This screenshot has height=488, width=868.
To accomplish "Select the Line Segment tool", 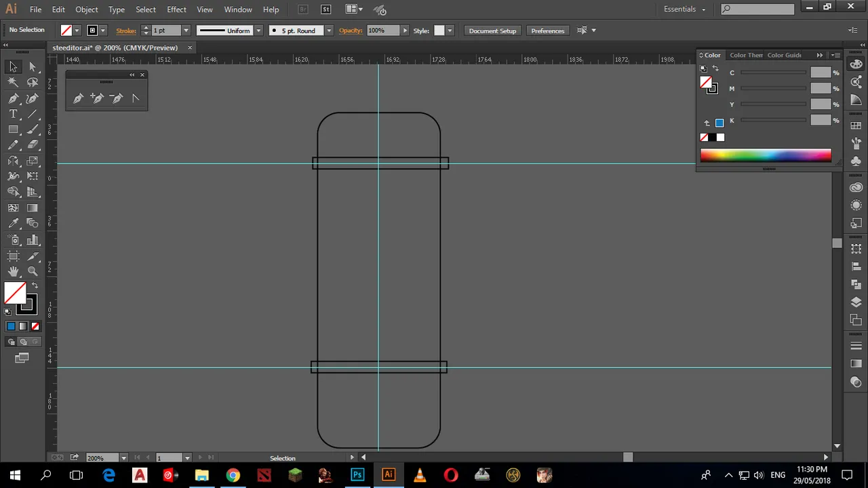I will click(x=33, y=114).
